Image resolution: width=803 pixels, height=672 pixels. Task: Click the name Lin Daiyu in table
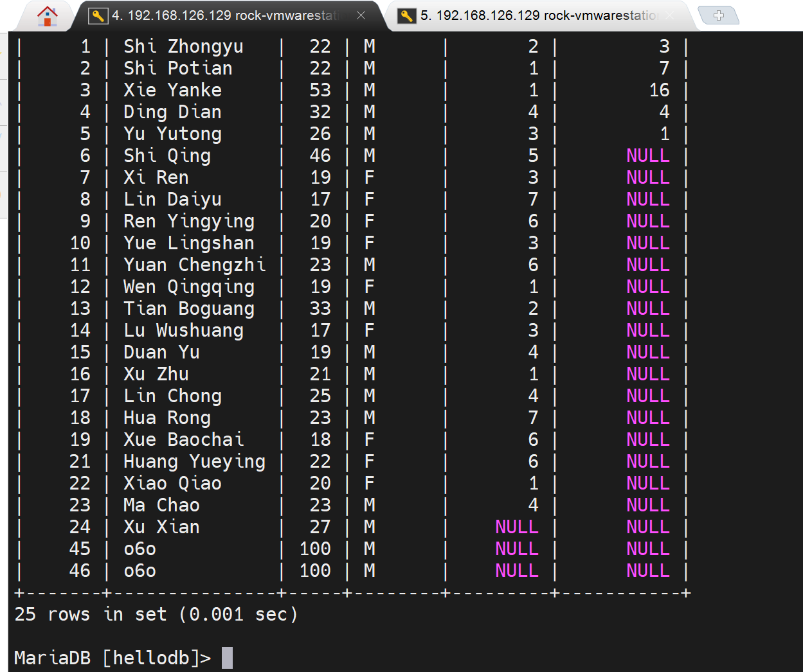pyautogui.click(x=172, y=200)
